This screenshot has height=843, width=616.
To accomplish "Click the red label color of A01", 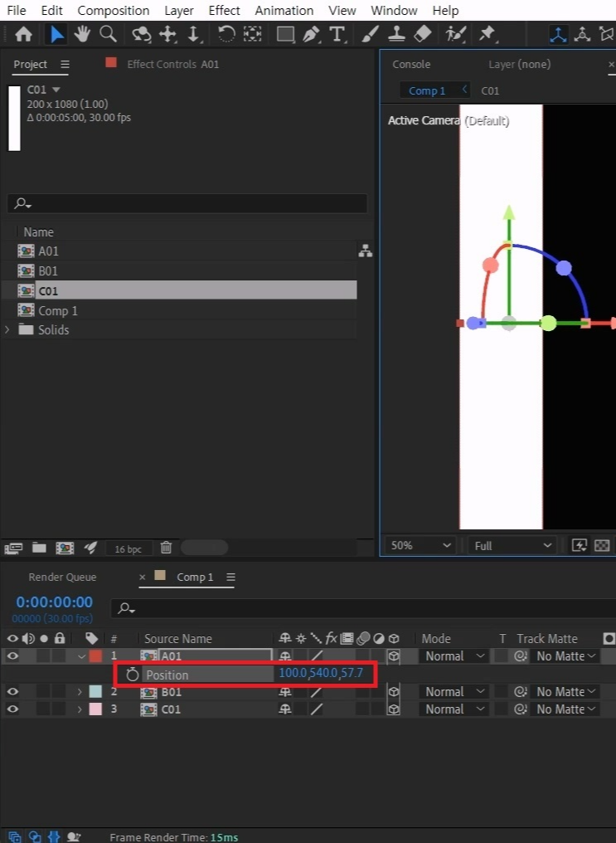I will (x=95, y=656).
